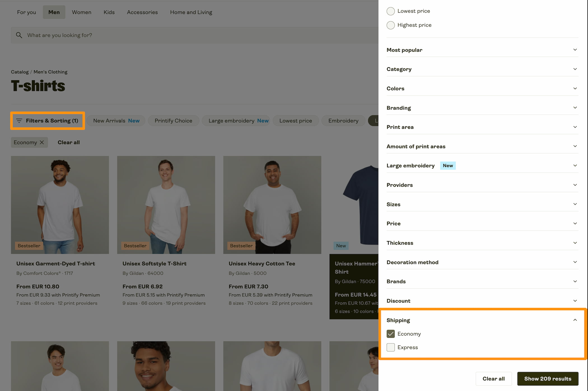Expand the Decoration method filter
This screenshot has height=391, width=588.
(482, 262)
